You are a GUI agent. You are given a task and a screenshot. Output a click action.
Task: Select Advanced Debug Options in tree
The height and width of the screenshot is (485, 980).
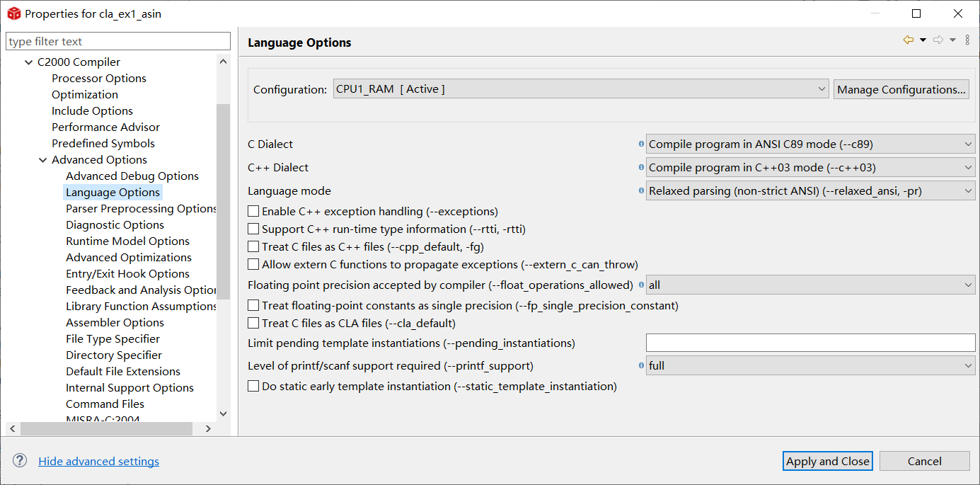[x=132, y=176]
